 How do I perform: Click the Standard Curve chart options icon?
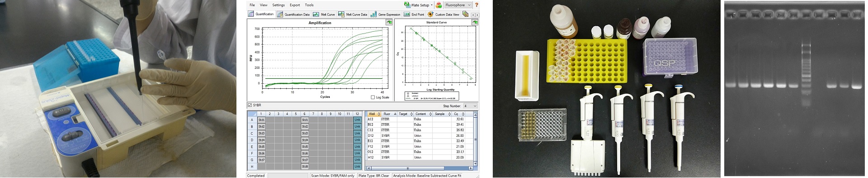click(475, 22)
